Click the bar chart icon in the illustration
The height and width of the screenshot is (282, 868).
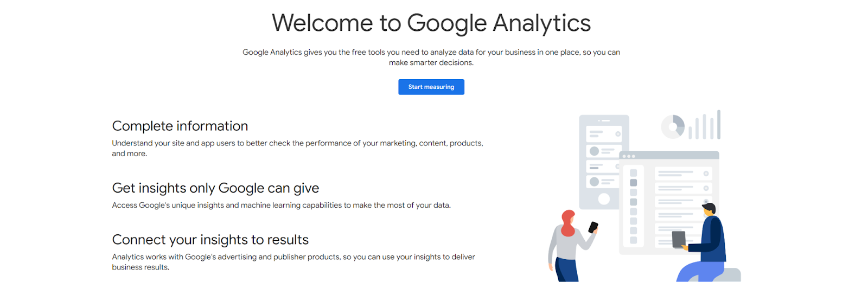(x=705, y=125)
